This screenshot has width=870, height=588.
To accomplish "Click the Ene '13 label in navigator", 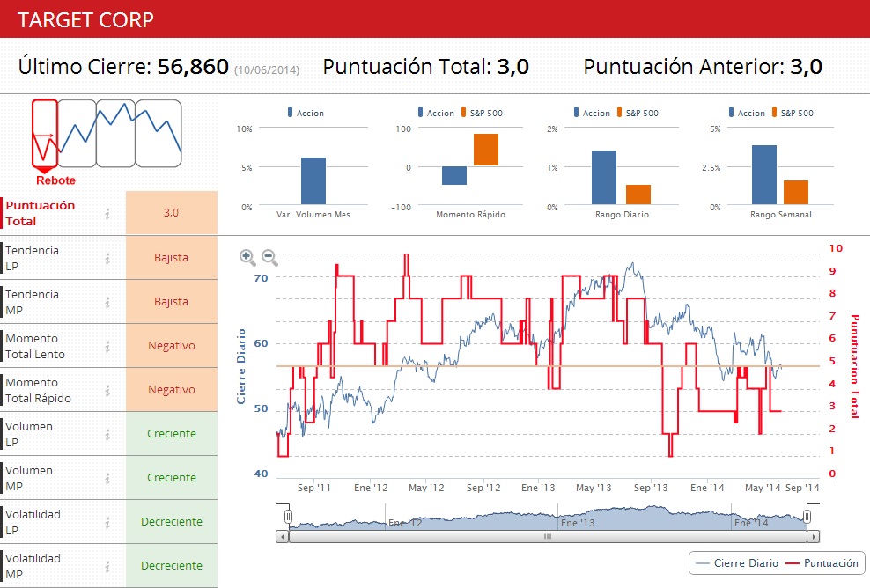I will click(x=578, y=523).
